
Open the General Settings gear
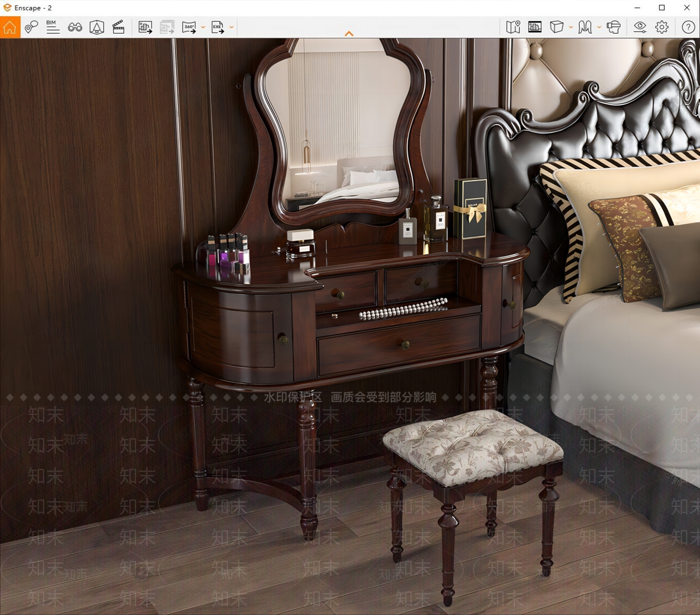pyautogui.click(x=662, y=27)
